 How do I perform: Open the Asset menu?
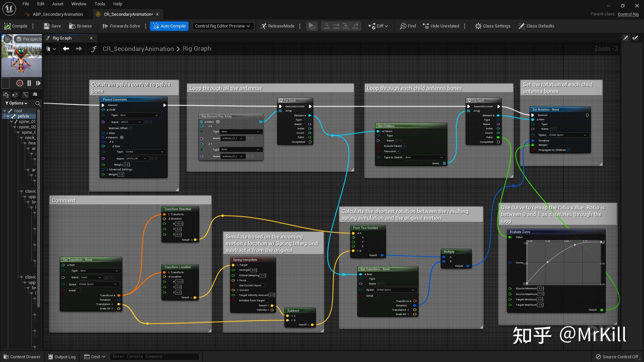point(58,4)
